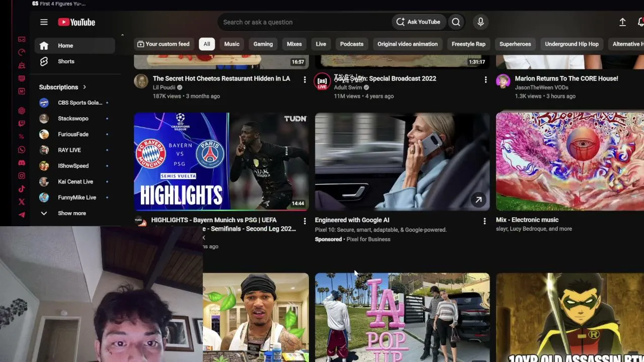Go to Home in YouTube sidebar
The height and width of the screenshot is (362, 644).
(x=75, y=46)
